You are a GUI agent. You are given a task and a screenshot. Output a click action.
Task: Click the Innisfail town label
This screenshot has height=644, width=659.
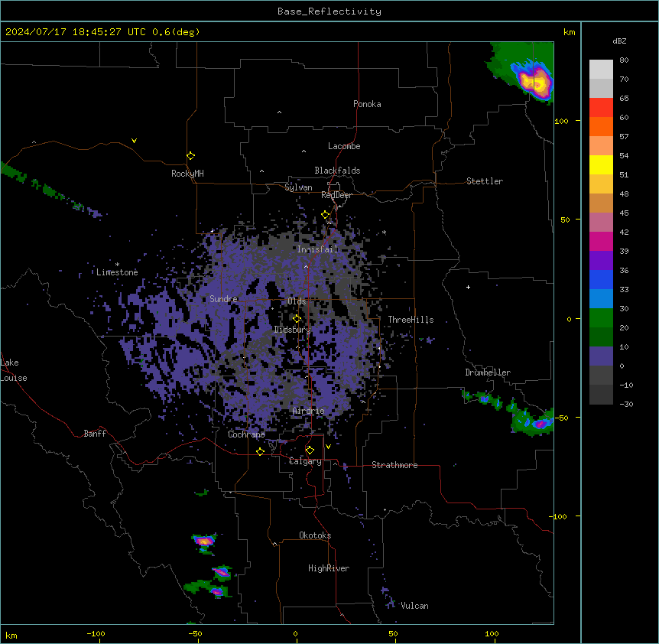click(318, 249)
